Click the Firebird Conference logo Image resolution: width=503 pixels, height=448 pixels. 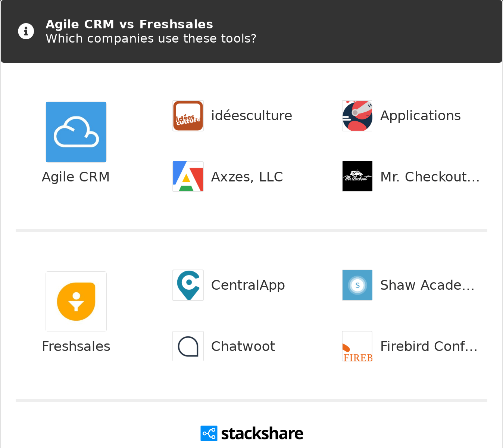[357, 346]
